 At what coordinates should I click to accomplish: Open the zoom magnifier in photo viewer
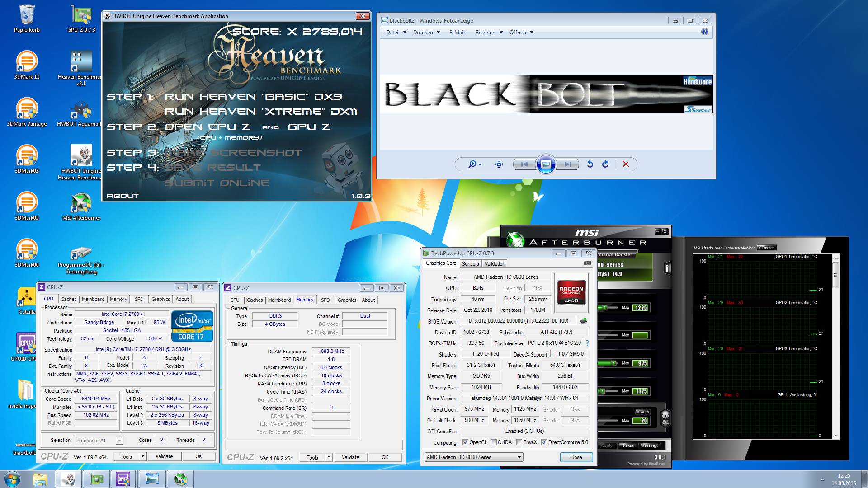point(474,164)
